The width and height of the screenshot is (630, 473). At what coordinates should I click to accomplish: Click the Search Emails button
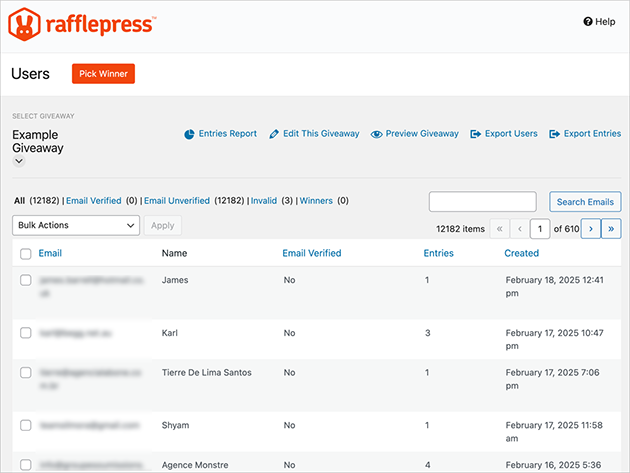[585, 202]
